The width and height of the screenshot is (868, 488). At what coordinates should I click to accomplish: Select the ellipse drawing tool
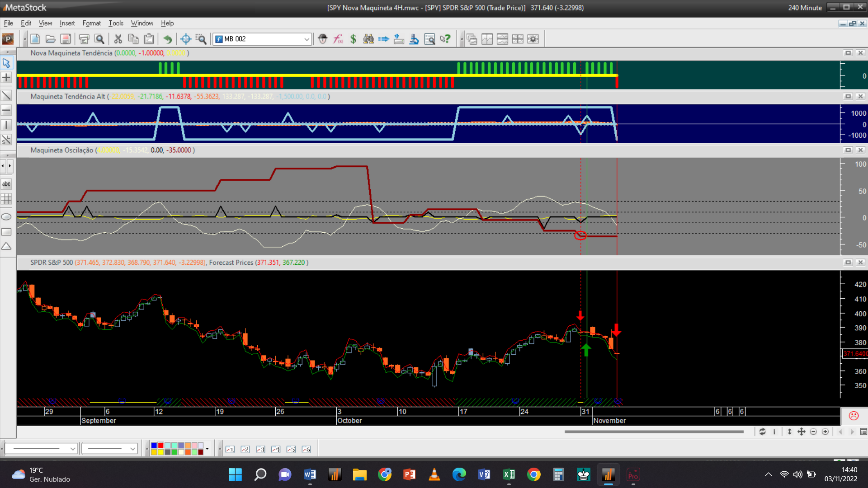6,217
